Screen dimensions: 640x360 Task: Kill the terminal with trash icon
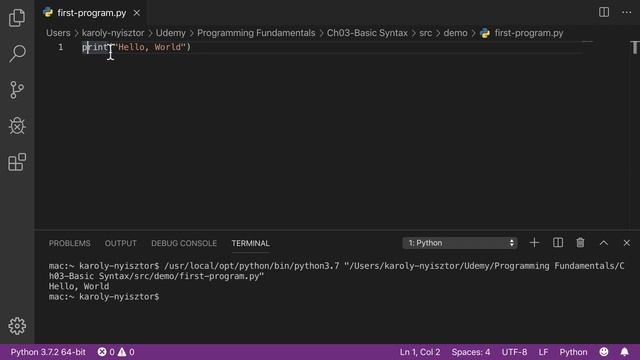point(580,243)
